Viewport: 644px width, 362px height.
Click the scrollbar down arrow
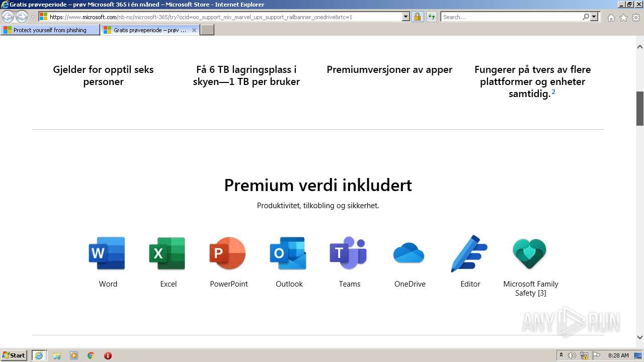(640, 337)
